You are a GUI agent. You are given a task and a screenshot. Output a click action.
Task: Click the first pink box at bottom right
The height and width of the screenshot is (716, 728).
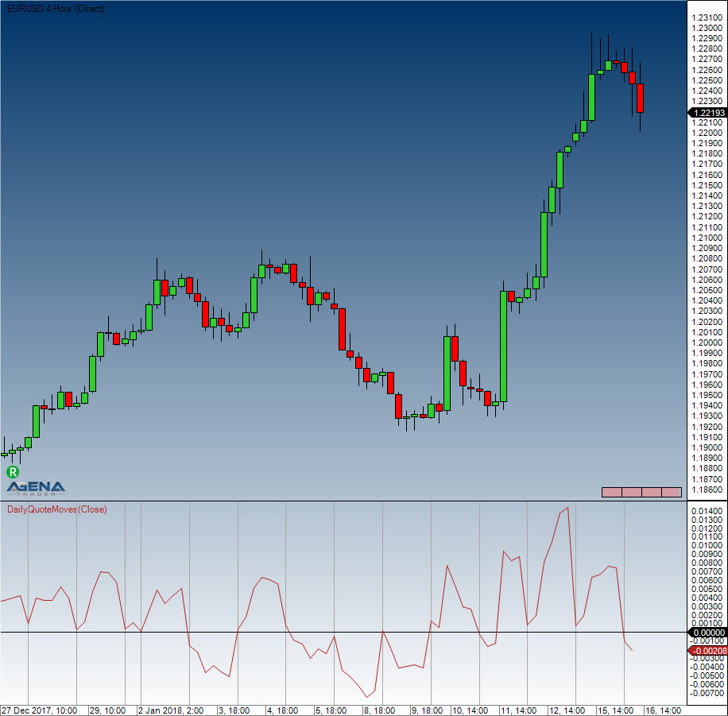coord(611,492)
